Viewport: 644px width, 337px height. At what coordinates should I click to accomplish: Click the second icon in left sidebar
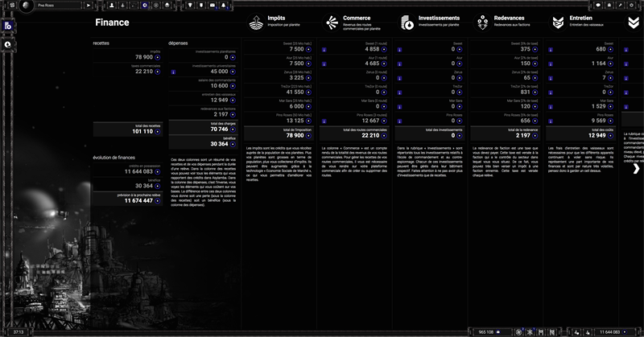pos(7,45)
